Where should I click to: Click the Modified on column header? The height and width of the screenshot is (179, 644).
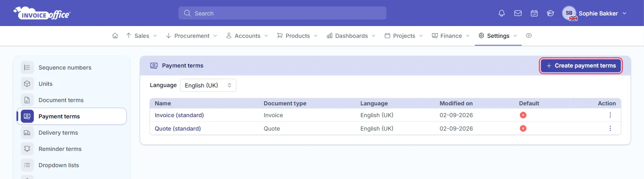tap(456, 103)
